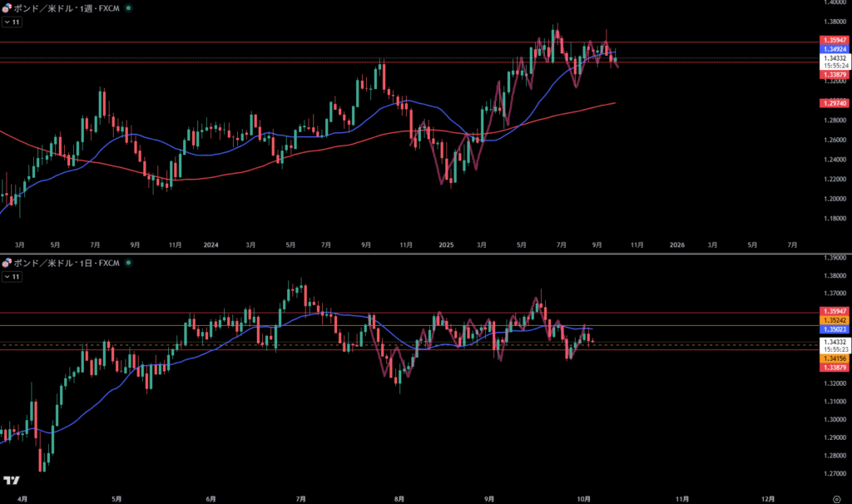This screenshot has width=852, height=504.
Task: Select the 1.35947 red price label on weekly chart
Action: (x=835, y=40)
